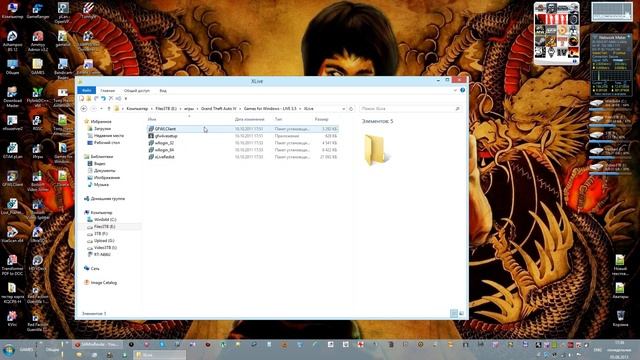Open the Ashampoo desktop shortcut
This screenshot has width=640, height=360.
(12, 41)
